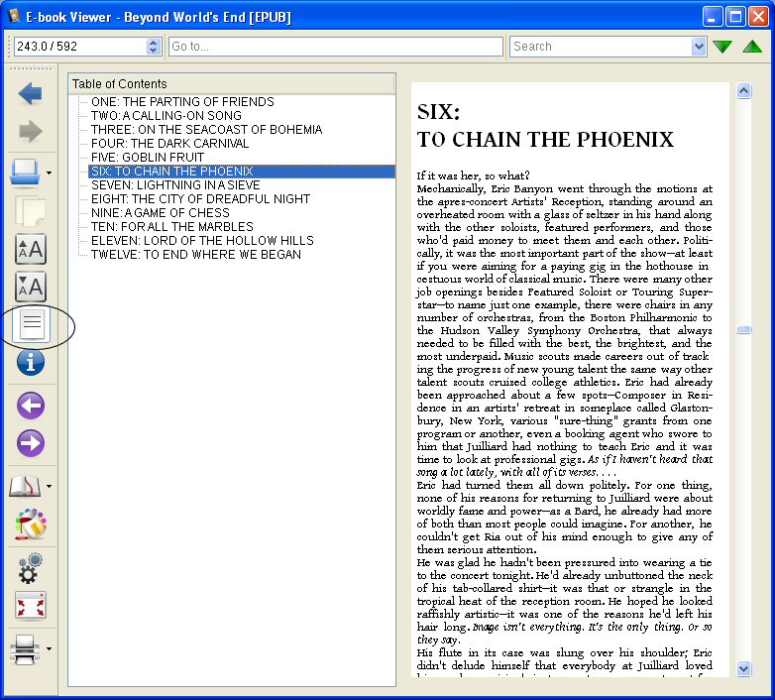775x700 pixels.
Task: Select TWO: A CALLING-ON SONG chapter
Action: click(166, 116)
